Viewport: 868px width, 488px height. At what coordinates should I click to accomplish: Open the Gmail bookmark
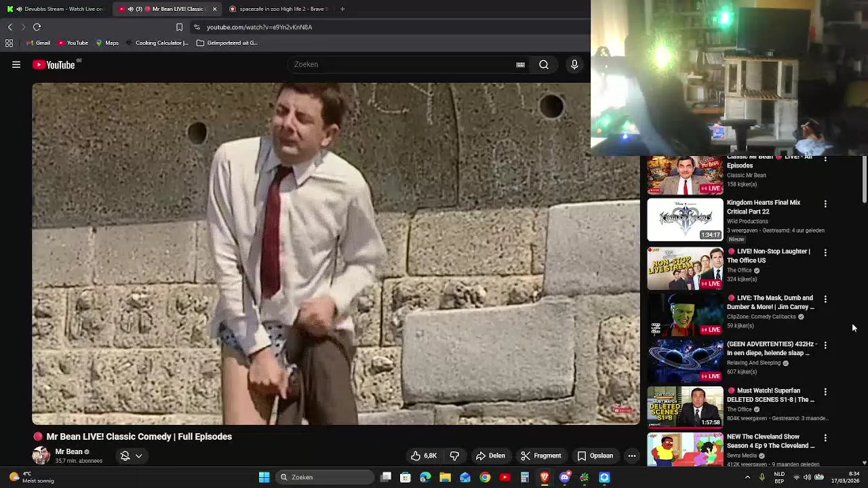coord(38,43)
